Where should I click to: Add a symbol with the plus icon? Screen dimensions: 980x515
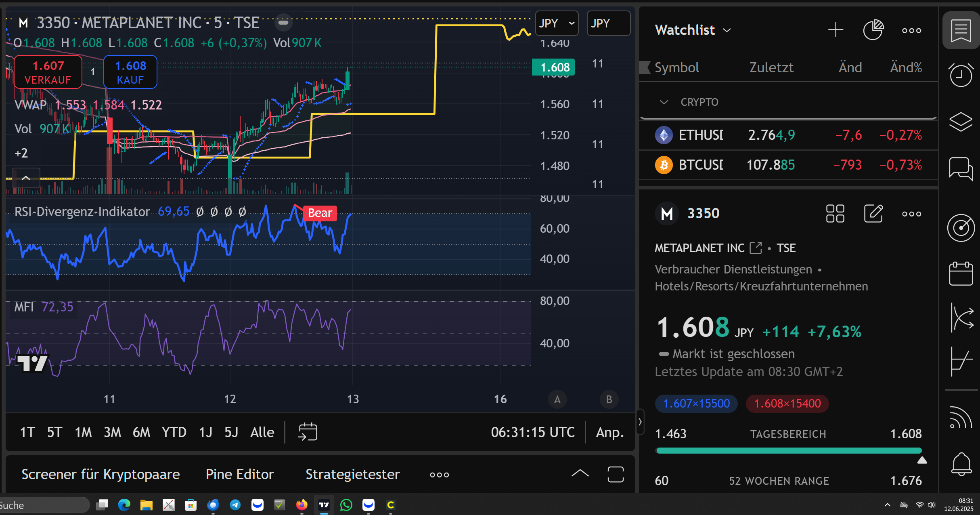836,30
